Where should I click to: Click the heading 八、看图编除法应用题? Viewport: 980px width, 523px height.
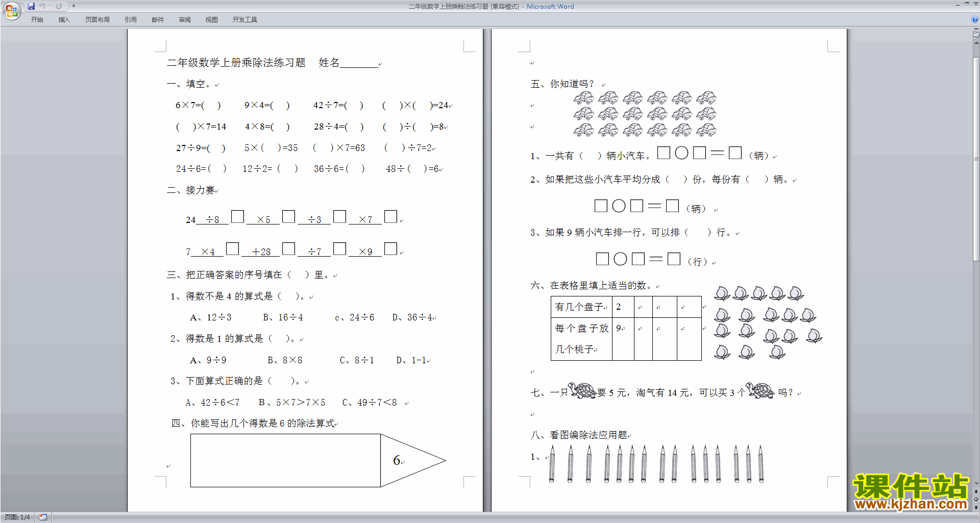[x=579, y=435]
